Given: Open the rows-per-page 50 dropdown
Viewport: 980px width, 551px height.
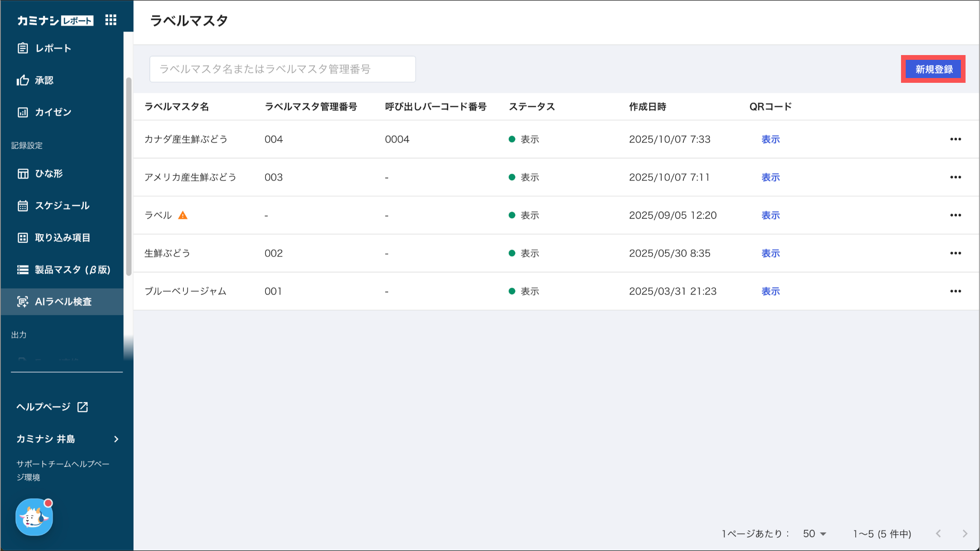Looking at the screenshot, I should click(x=814, y=533).
